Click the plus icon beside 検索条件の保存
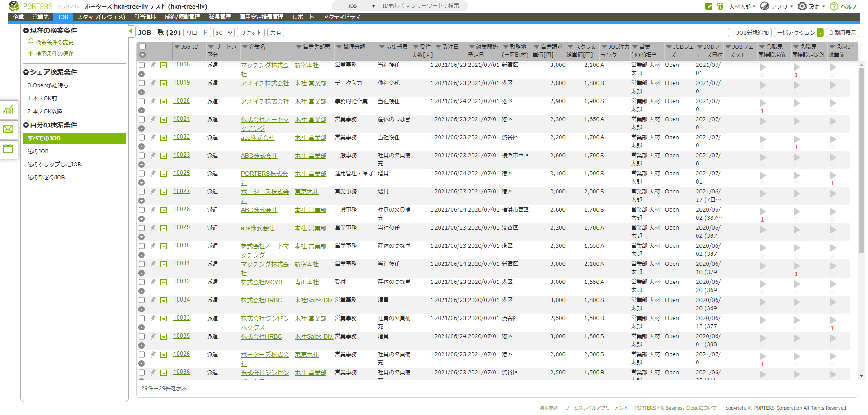 pos(31,53)
